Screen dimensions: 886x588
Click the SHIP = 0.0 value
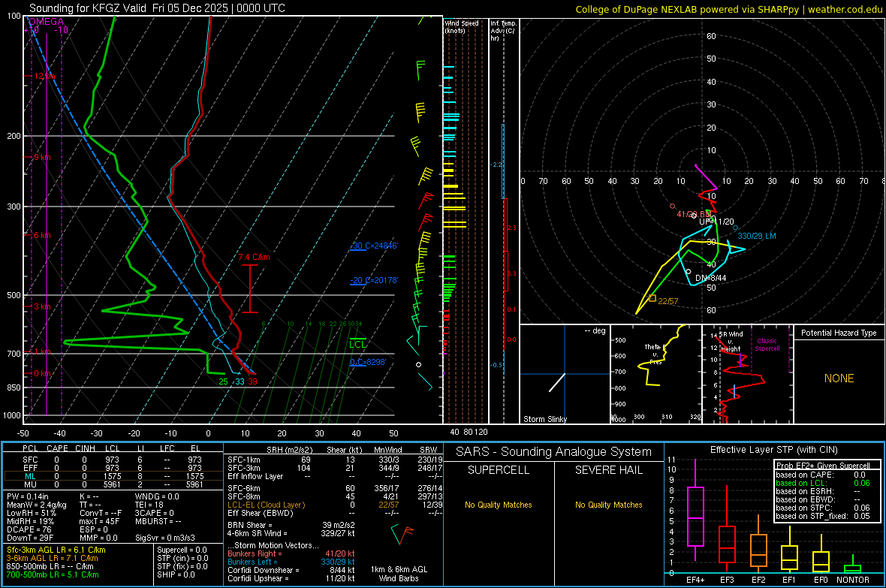[x=176, y=575]
